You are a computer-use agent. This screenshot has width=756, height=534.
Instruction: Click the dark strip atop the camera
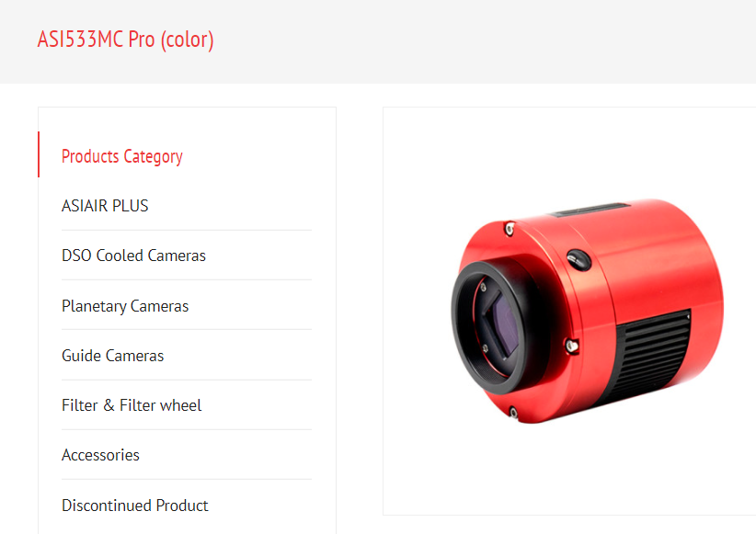click(590, 210)
